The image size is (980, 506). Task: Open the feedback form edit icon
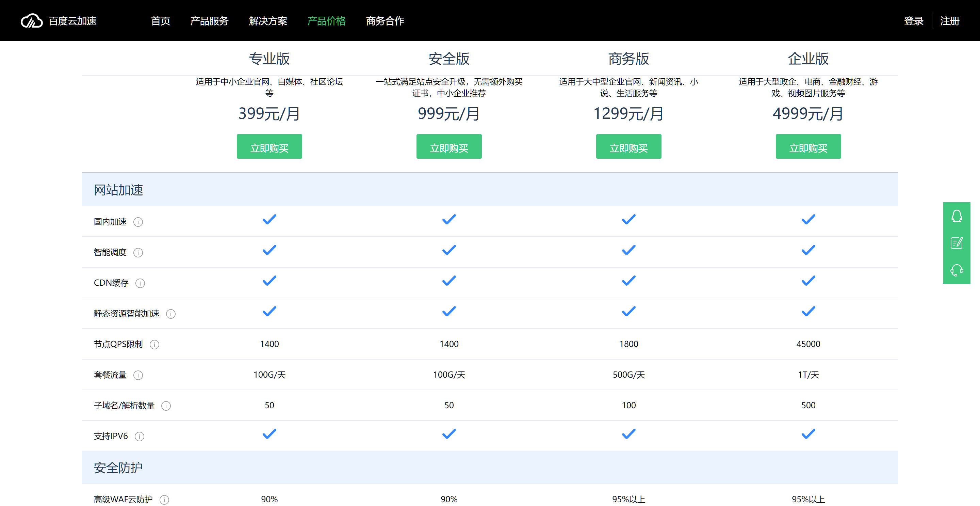coord(957,243)
